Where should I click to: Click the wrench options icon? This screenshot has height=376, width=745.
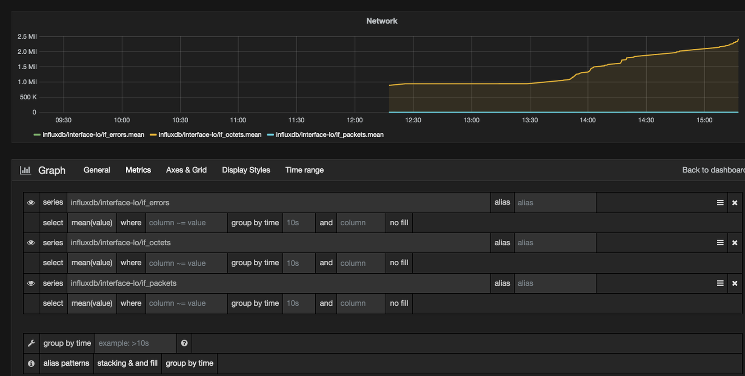(x=31, y=343)
